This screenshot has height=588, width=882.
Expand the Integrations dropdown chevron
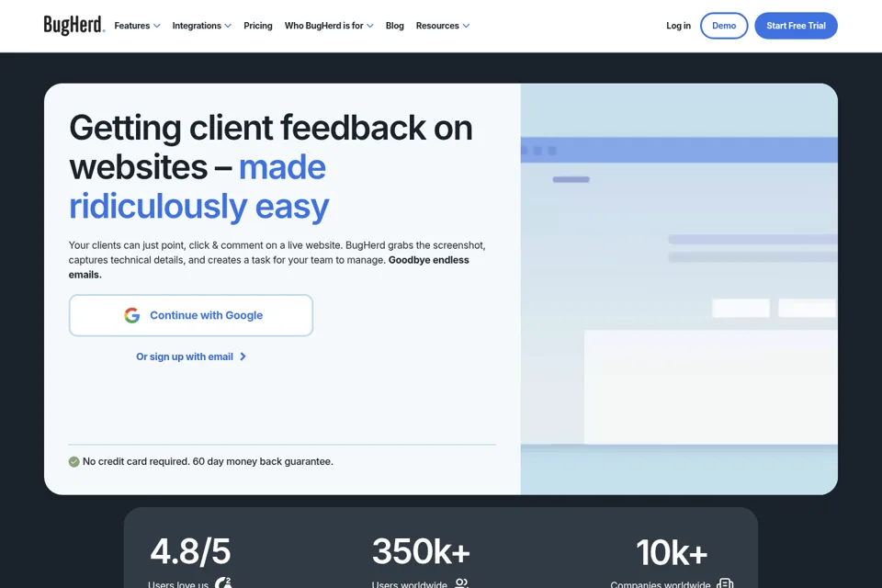click(x=228, y=26)
